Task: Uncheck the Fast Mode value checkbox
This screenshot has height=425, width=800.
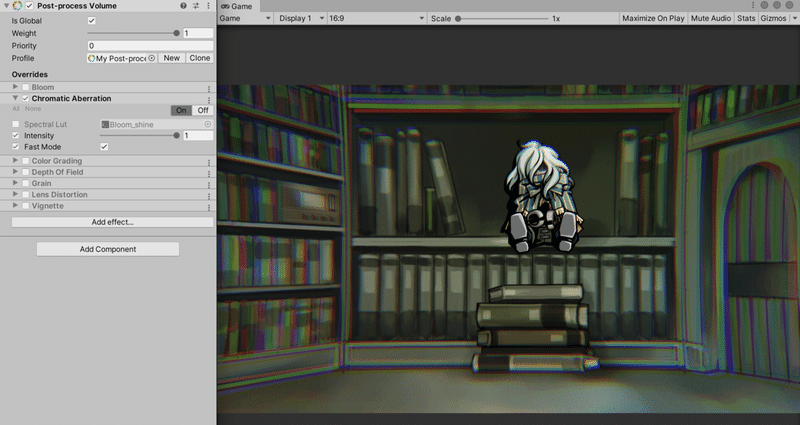Action: click(104, 146)
